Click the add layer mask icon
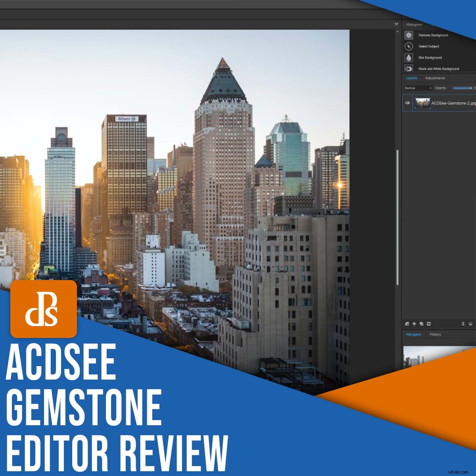This screenshot has width=476, height=476. (429, 324)
